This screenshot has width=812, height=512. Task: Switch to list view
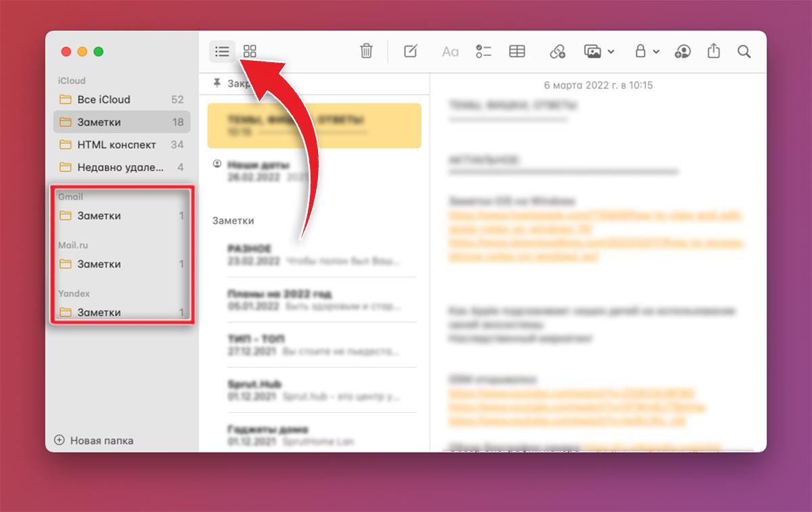(x=222, y=51)
